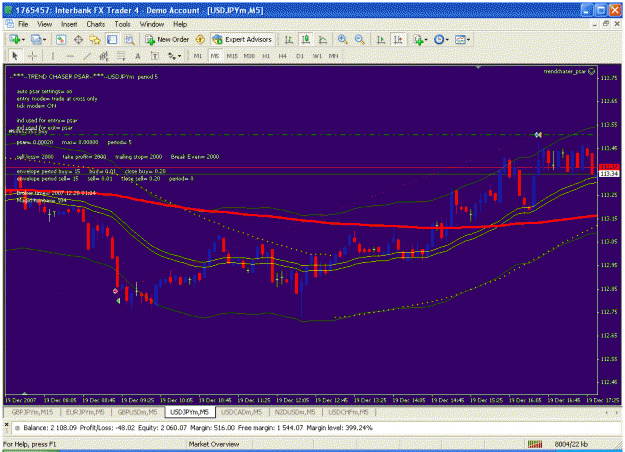This screenshot has height=452, width=625.
Task: Open the Tools menu
Action: click(x=122, y=24)
